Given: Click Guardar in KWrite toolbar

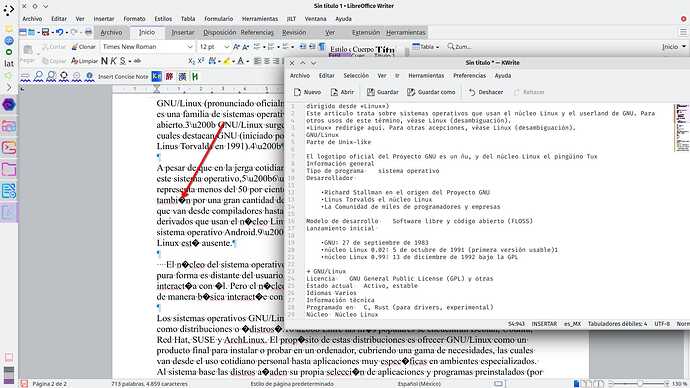Looking at the screenshot, I should pyautogui.click(x=383, y=92).
